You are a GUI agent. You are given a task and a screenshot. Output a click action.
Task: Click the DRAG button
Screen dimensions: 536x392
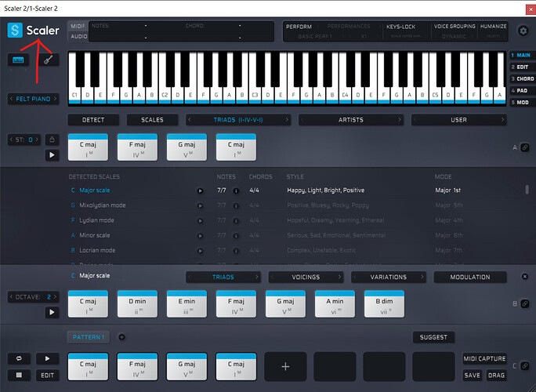click(x=496, y=376)
